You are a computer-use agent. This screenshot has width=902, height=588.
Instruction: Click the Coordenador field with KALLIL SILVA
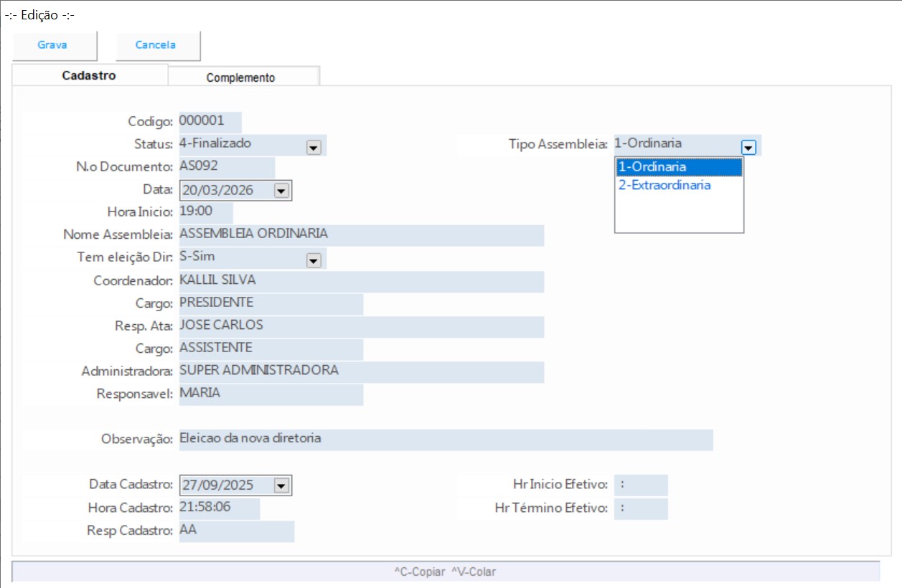tap(360, 280)
